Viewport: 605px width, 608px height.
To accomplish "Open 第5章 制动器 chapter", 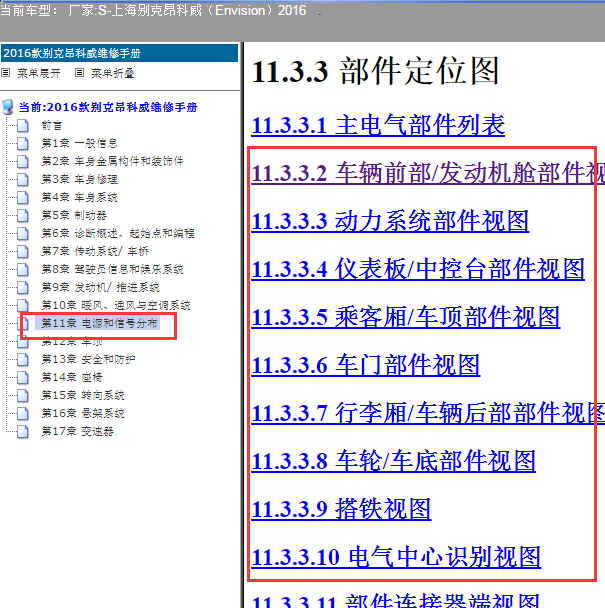I will click(x=74, y=215).
